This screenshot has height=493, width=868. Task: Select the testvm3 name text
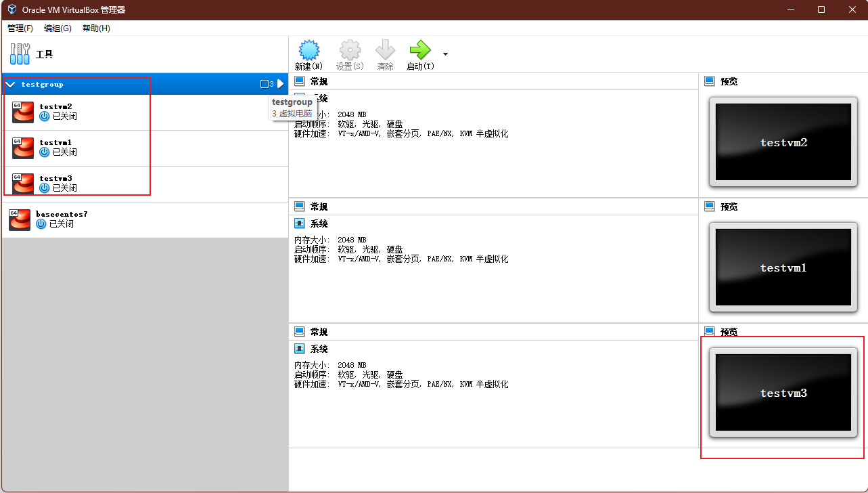55,178
